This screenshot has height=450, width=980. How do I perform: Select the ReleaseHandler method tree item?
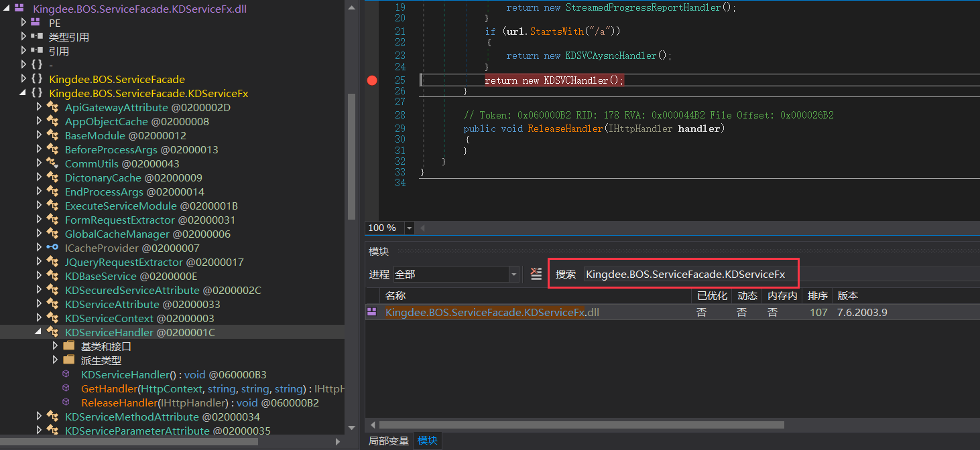click(x=200, y=402)
